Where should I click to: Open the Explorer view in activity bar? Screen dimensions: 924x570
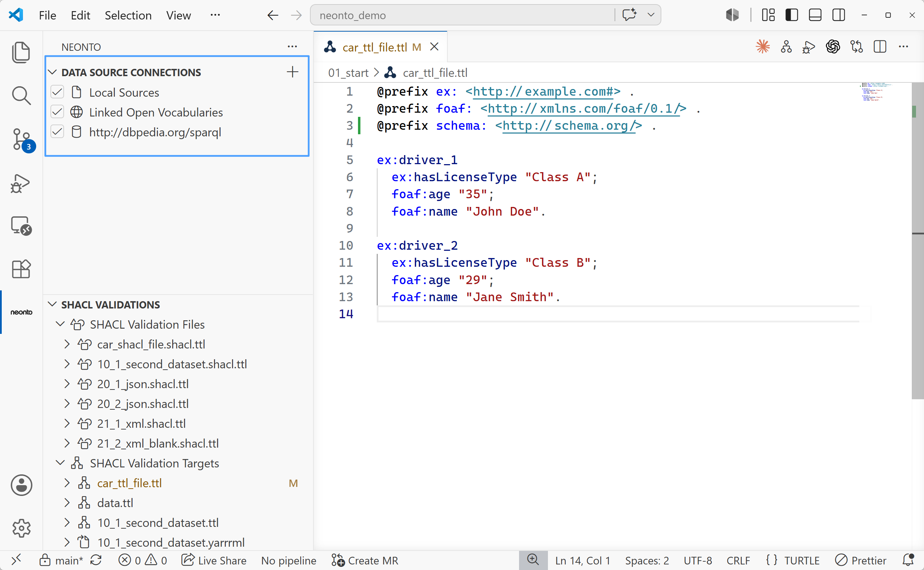tap(21, 53)
